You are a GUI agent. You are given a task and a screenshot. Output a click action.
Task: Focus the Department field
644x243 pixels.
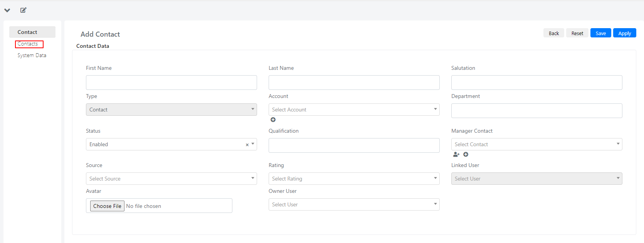pyautogui.click(x=537, y=111)
